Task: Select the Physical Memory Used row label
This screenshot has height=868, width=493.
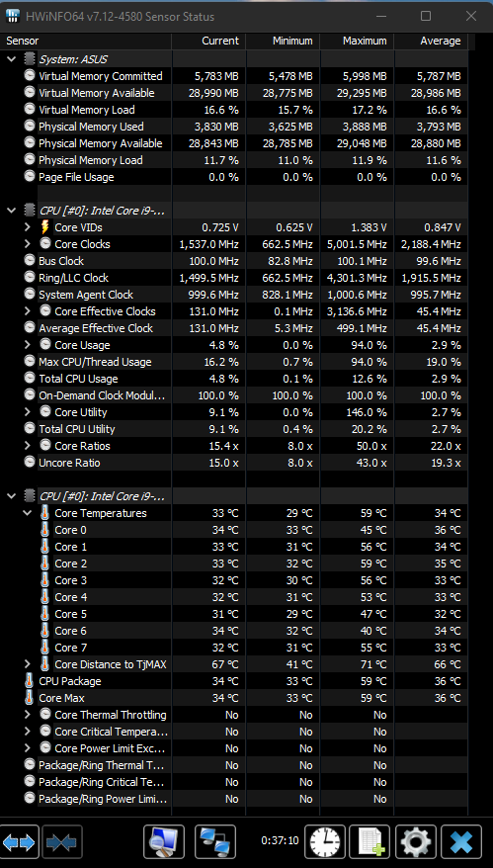Action: point(91,127)
